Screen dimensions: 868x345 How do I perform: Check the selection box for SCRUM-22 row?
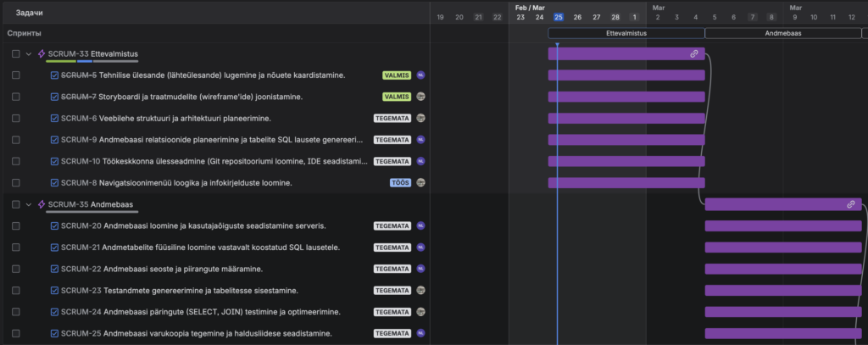(x=16, y=269)
